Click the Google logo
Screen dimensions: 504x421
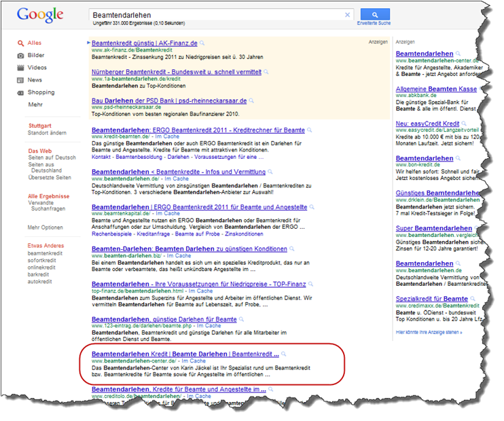click(40, 15)
